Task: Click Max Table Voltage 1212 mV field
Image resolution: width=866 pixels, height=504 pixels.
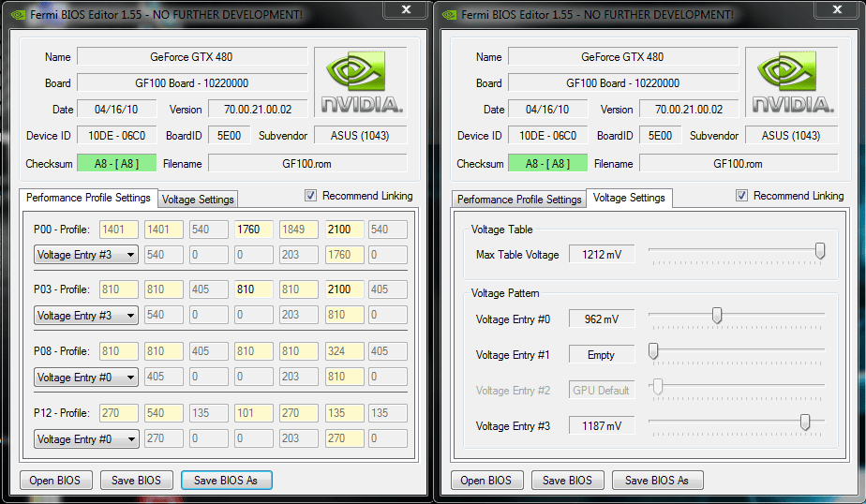Action: [602, 255]
